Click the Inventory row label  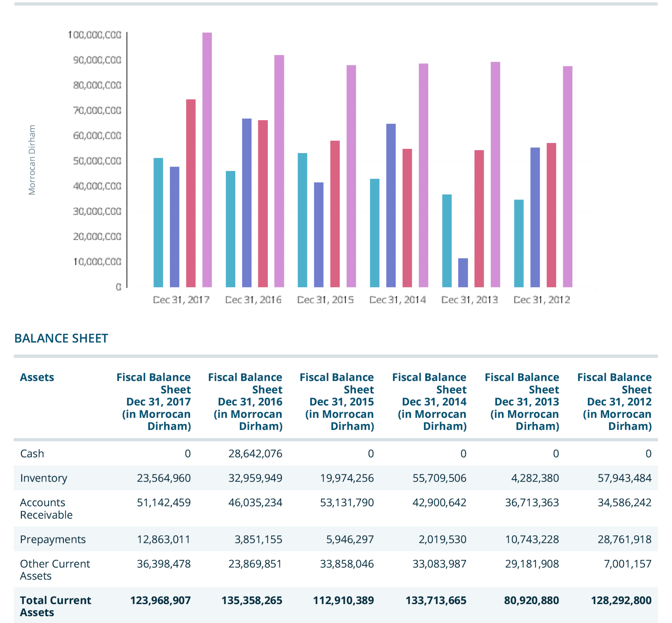click(44, 478)
